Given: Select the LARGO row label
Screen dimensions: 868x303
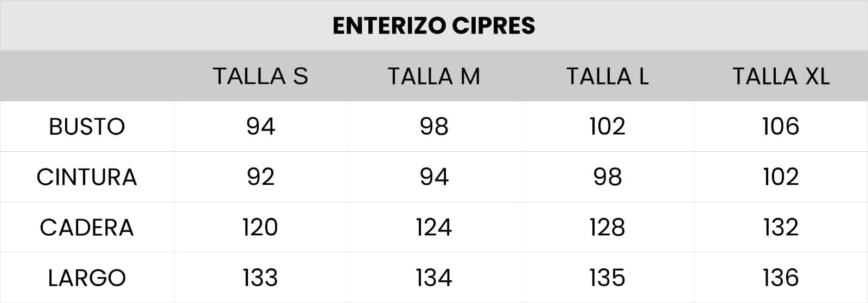Looking at the screenshot, I should [x=87, y=278].
